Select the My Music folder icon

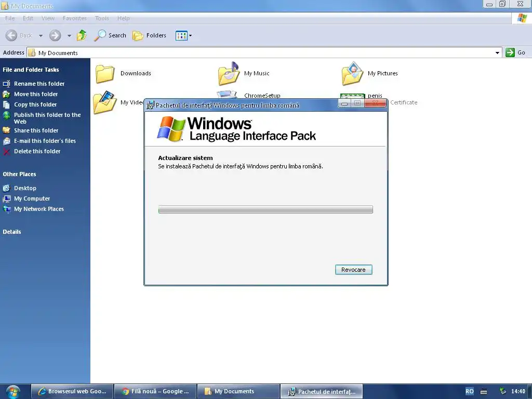[x=229, y=74]
